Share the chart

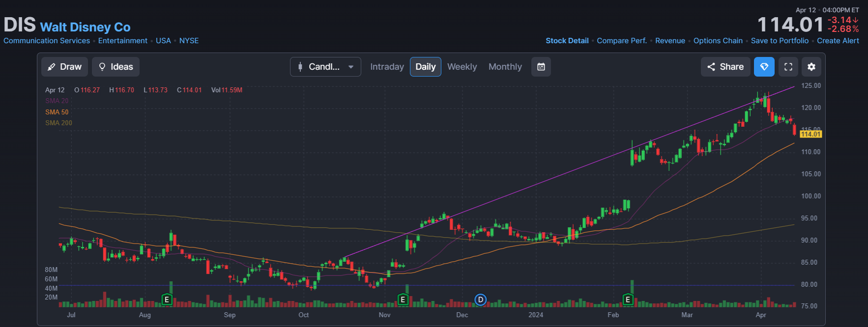pos(725,67)
